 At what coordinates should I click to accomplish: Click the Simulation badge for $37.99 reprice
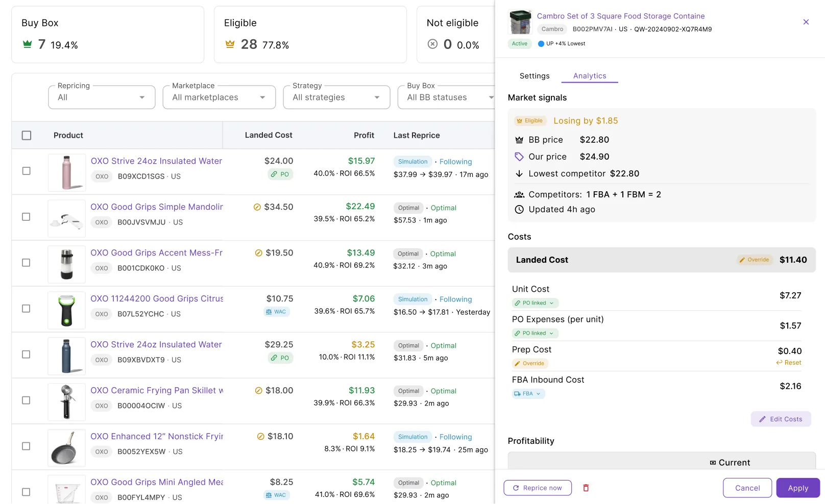[412, 162]
